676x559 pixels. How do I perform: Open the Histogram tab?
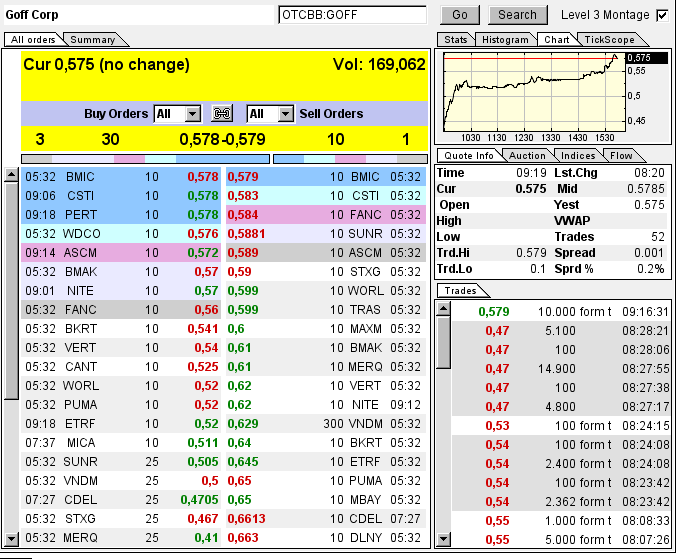(505, 40)
